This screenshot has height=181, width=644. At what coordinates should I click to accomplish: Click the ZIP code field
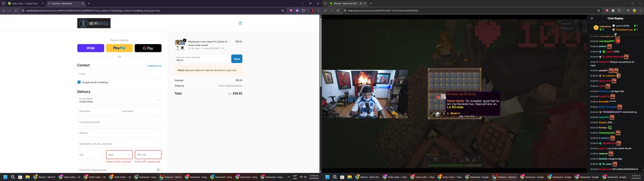point(148,154)
